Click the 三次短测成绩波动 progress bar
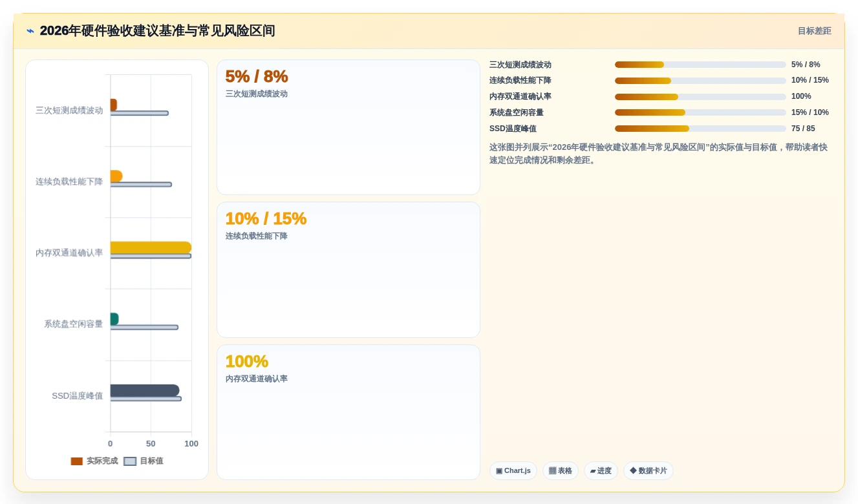This screenshot has width=858, height=504. click(700, 65)
